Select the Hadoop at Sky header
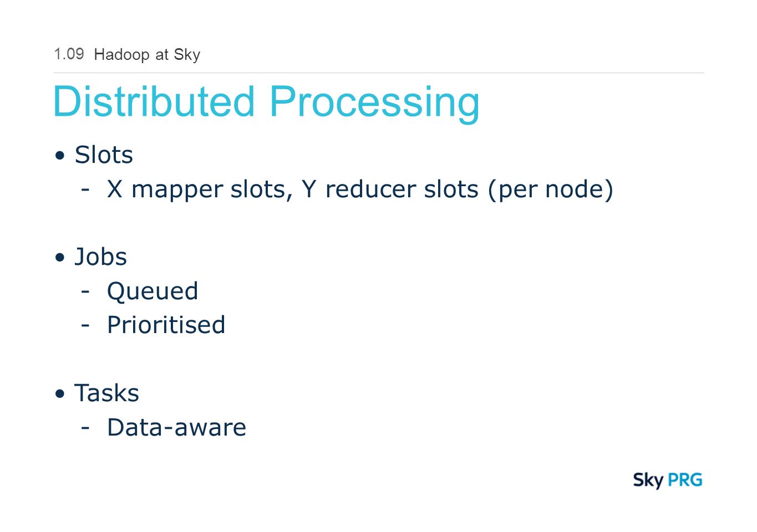Image resolution: width=757 pixels, height=532 pixels. (147, 55)
